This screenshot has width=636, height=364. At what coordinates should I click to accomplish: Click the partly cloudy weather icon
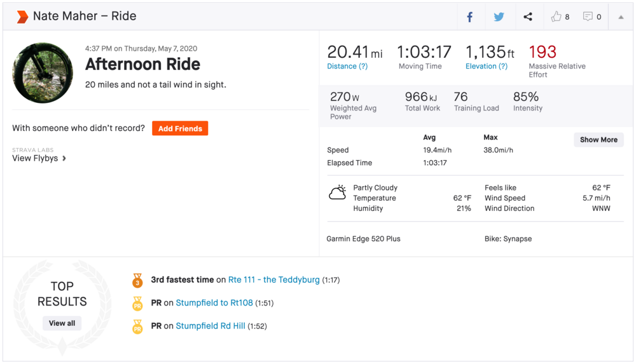click(337, 192)
